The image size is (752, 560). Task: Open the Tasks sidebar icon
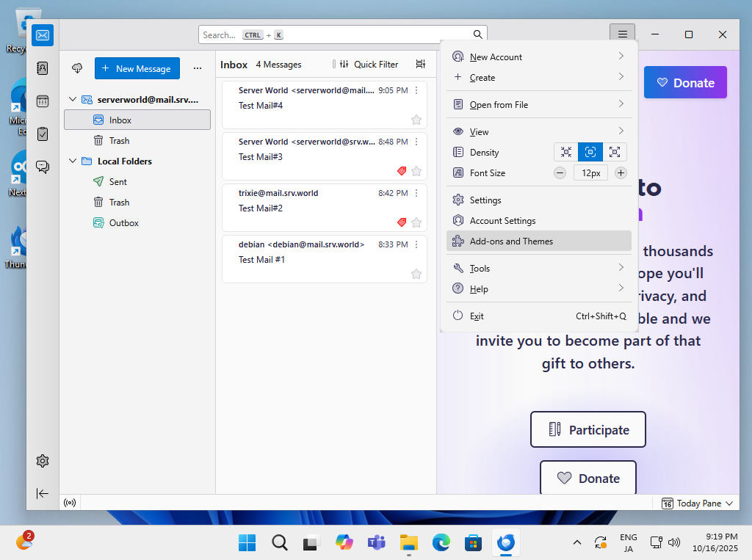pyautogui.click(x=43, y=134)
